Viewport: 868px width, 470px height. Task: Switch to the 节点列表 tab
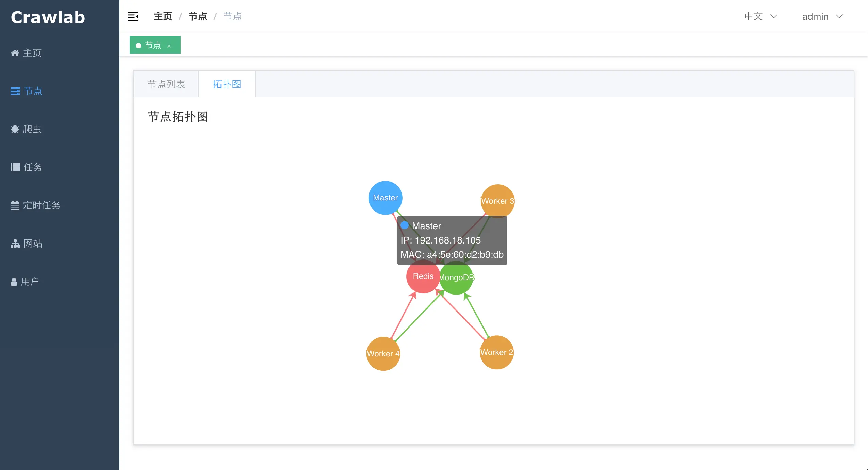[x=166, y=84]
